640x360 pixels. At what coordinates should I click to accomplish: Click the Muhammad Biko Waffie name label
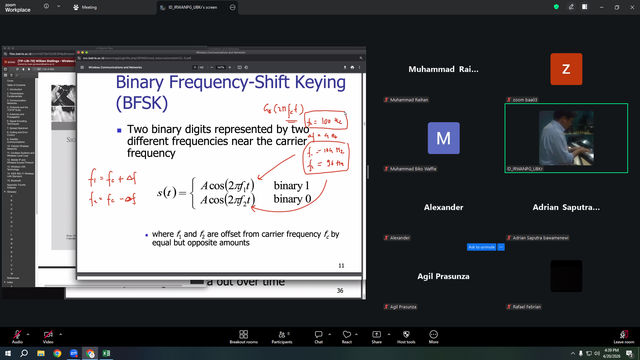click(x=410, y=169)
